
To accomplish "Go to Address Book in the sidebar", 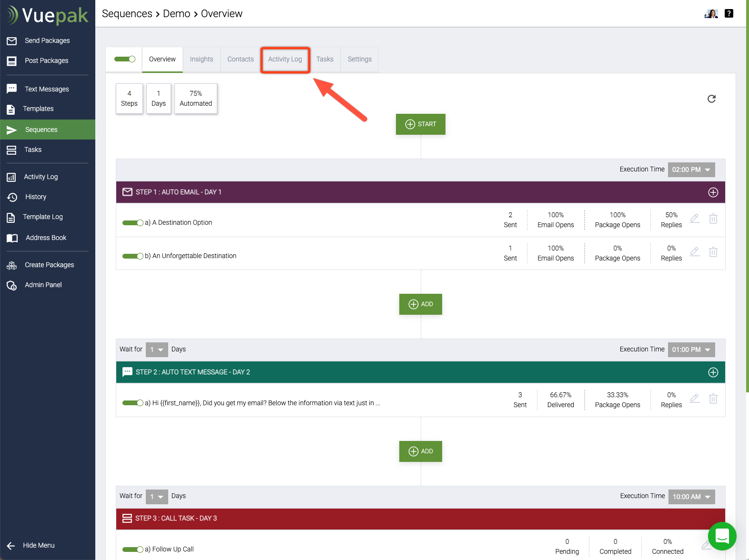I will (46, 238).
